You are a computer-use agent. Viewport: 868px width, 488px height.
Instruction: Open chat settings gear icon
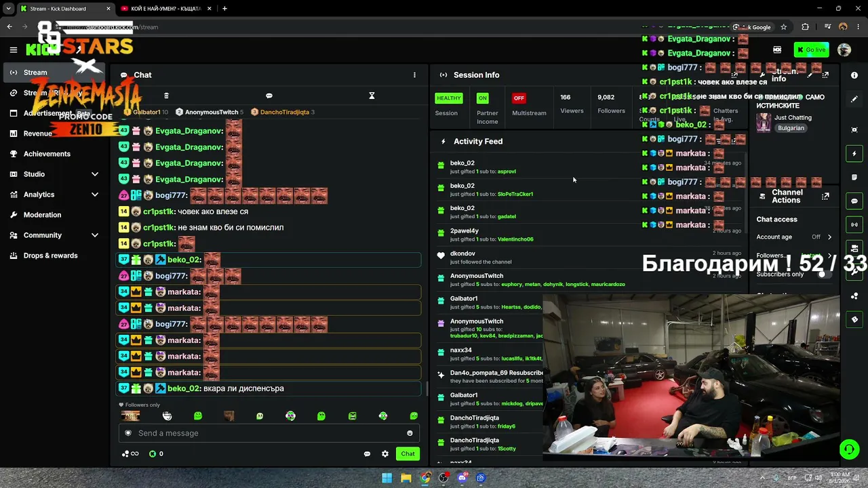tap(385, 454)
